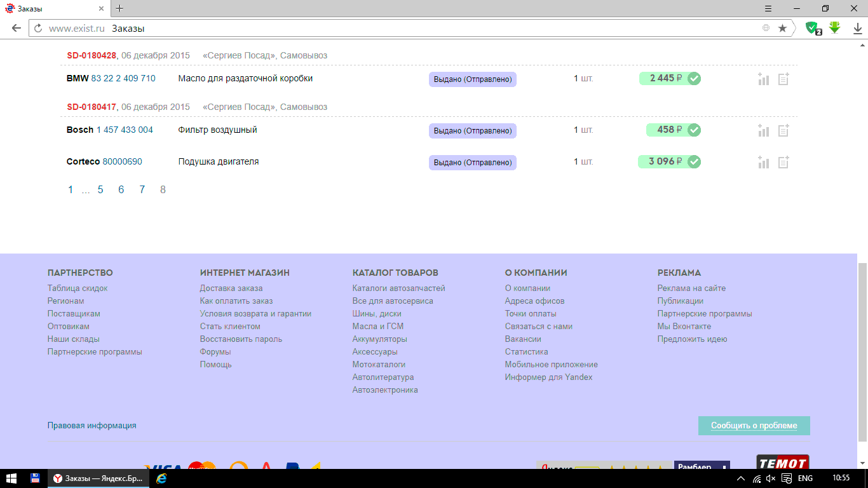Open Corteco part 80000690

pyautogui.click(x=123, y=161)
